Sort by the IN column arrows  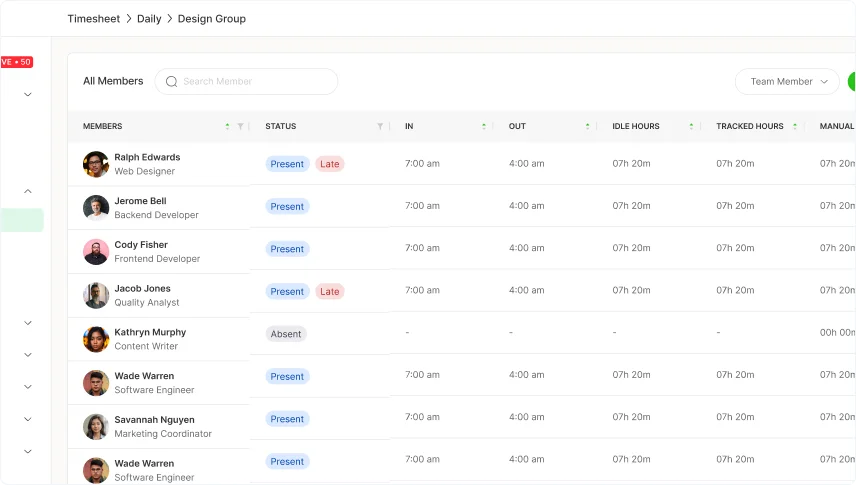pyautogui.click(x=484, y=126)
